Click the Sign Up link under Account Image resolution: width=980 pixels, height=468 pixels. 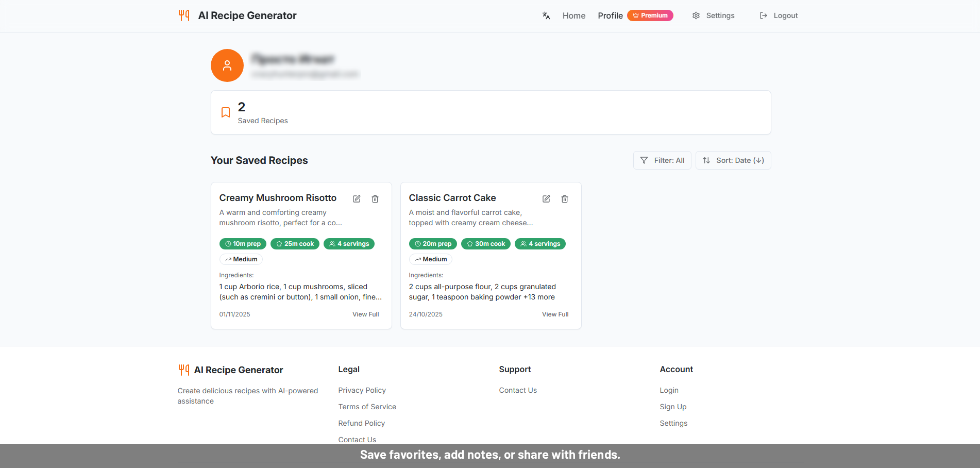click(x=673, y=407)
